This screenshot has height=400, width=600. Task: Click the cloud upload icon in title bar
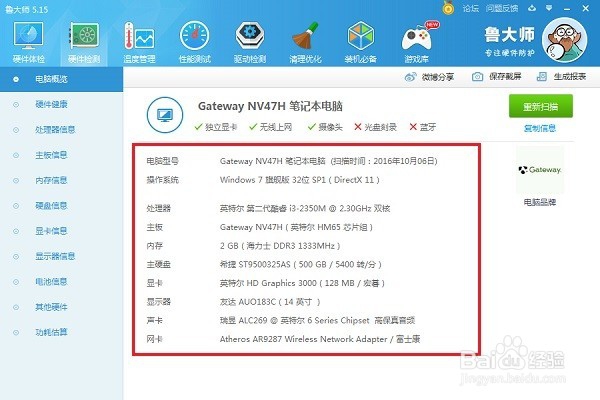click(x=532, y=8)
